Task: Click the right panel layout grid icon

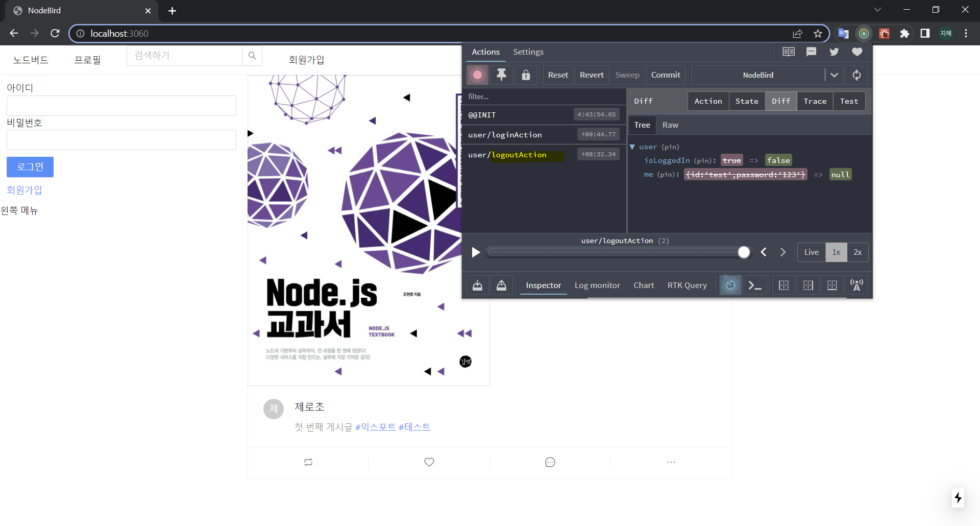Action: [x=808, y=285]
